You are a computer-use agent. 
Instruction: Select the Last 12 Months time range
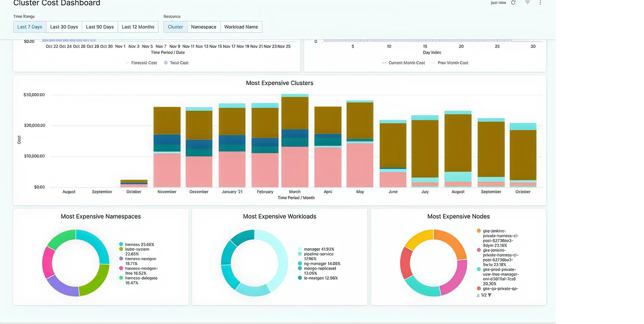coord(138,27)
